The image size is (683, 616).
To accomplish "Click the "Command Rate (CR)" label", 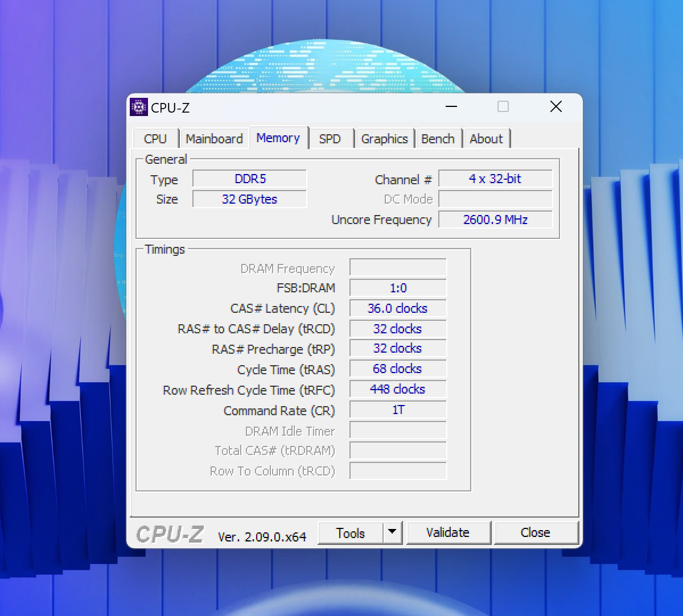I will point(279,411).
